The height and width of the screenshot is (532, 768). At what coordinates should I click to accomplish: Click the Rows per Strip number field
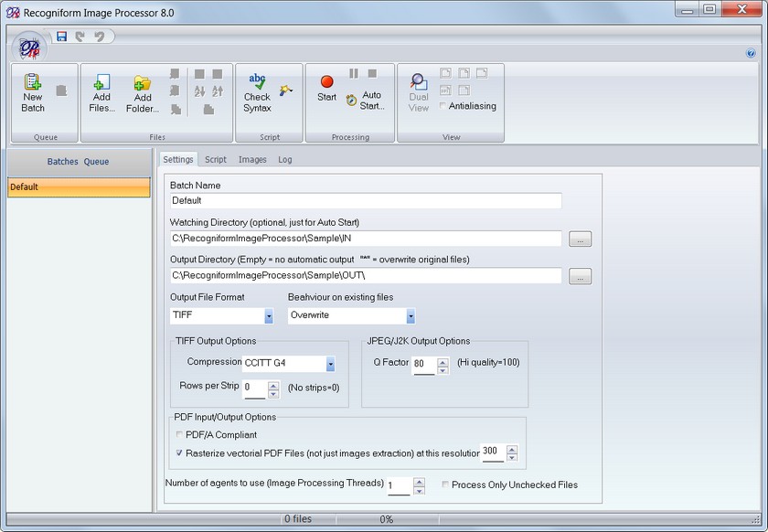coord(256,389)
